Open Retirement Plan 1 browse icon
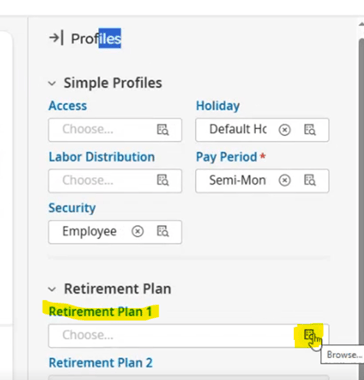The image size is (364, 380). click(310, 335)
